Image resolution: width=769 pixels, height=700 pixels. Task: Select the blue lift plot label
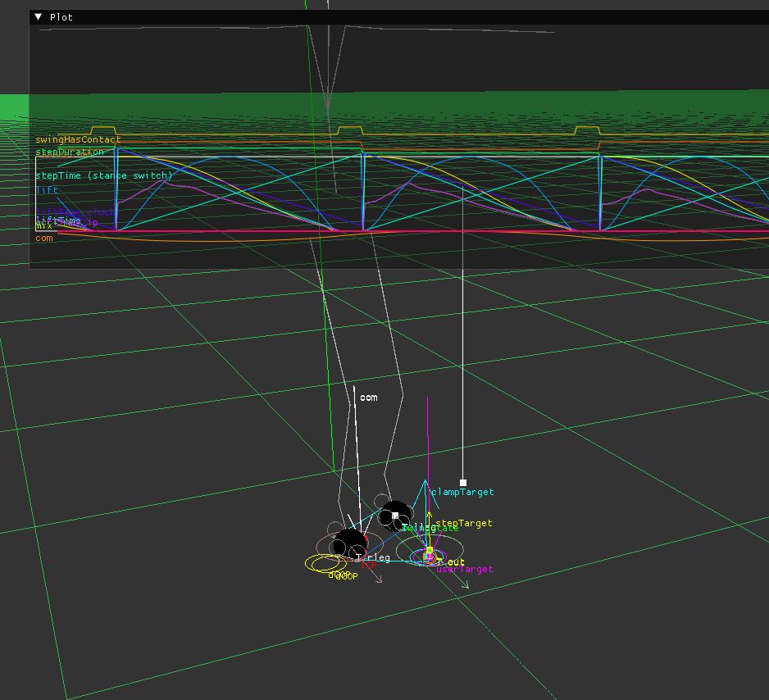[47, 190]
